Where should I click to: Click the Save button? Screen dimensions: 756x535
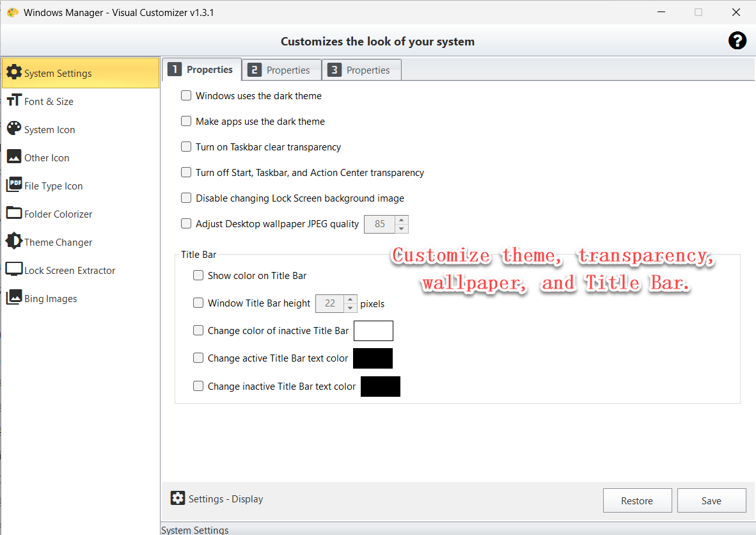click(711, 500)
